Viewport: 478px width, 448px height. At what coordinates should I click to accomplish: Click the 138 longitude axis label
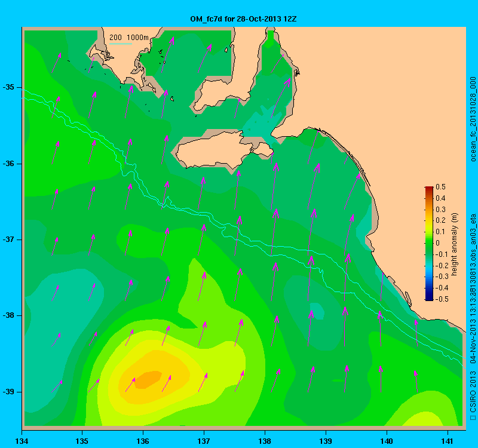click(x=265, y=441)
